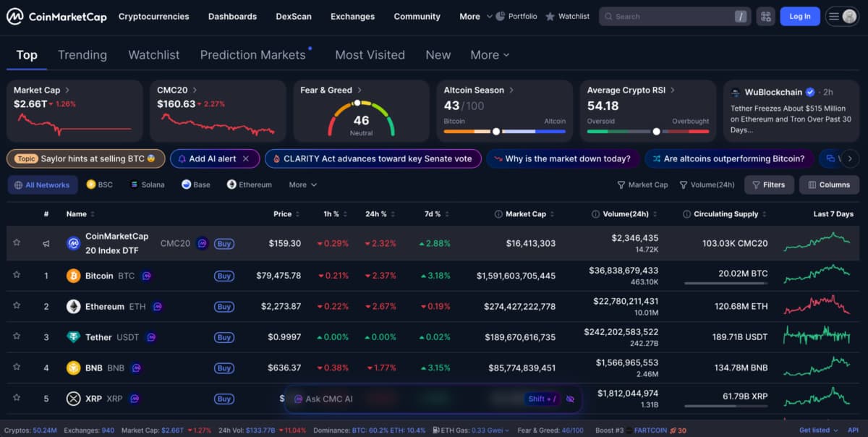Viewport: 868px width, 437px height.
Task: Click the Ethereum row purple AI badge
Action: pos(157,307)
